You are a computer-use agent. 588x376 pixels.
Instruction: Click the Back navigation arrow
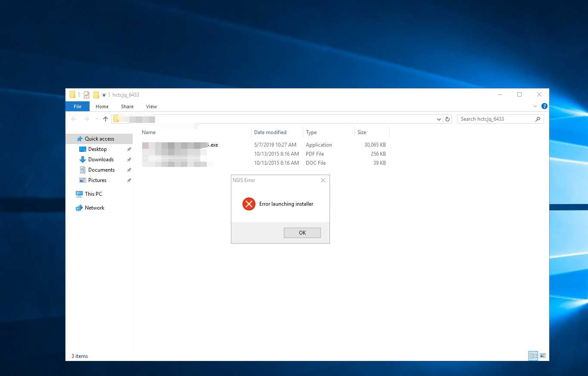tap(74, 119)
